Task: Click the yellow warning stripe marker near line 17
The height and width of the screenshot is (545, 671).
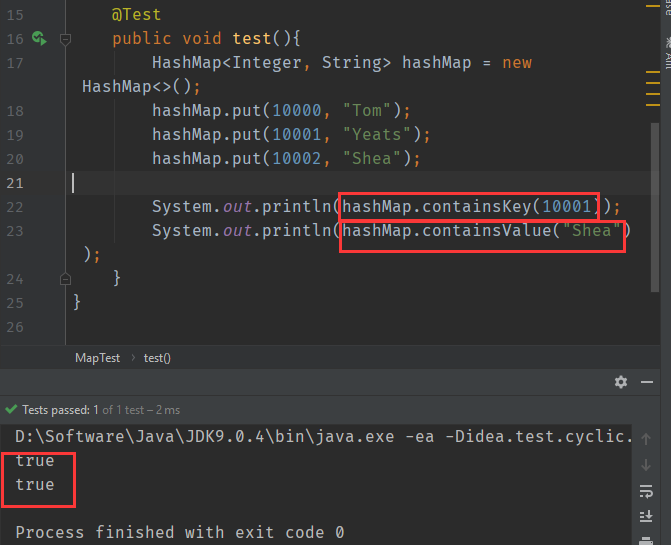Action: 653,72
